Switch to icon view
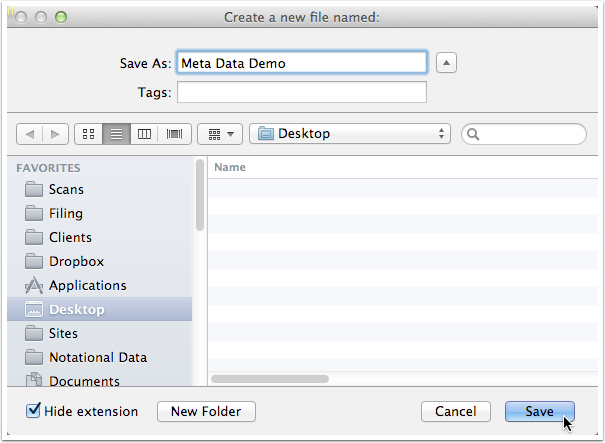This screenshot has width=605, height=443. click(88, 134)
